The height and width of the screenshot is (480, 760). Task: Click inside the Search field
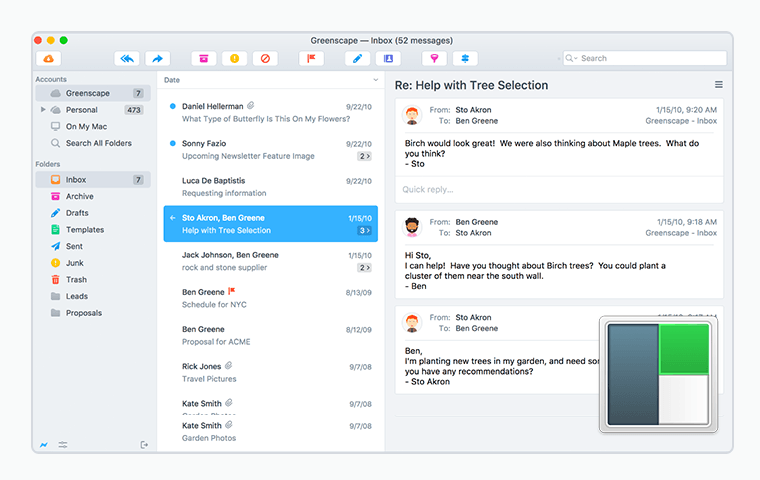click(x=645, y=58)
